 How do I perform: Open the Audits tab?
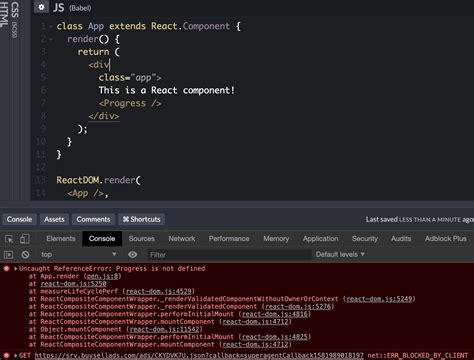coord(401,239)
